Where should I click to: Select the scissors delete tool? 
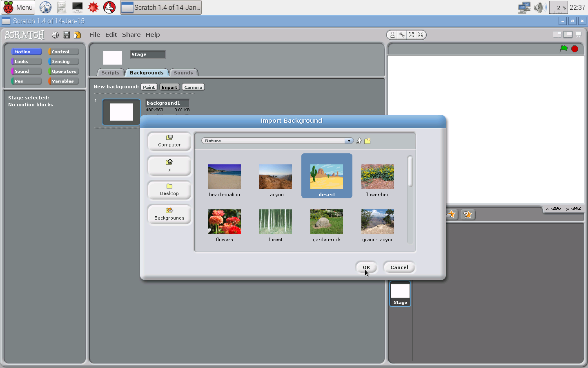(402, 35)
